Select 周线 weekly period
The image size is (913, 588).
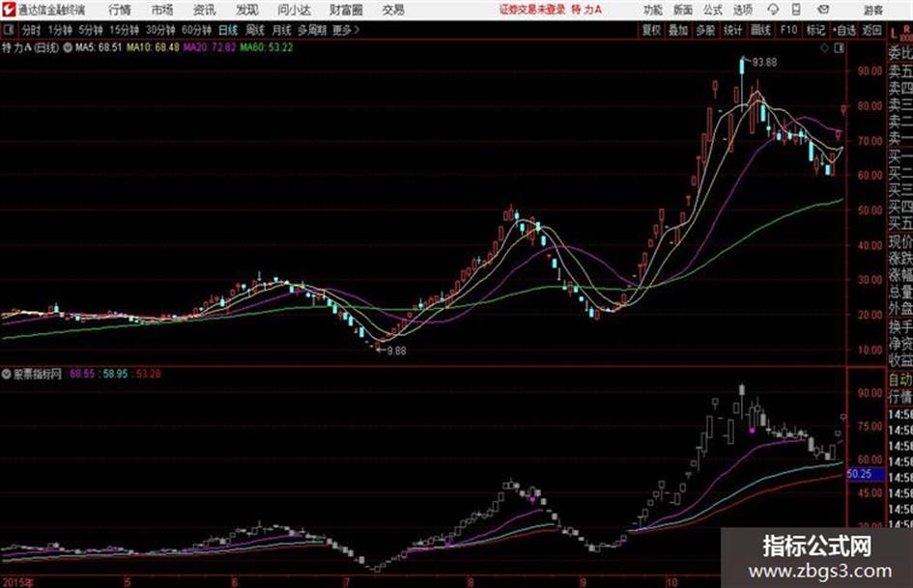tap(255, 30)
